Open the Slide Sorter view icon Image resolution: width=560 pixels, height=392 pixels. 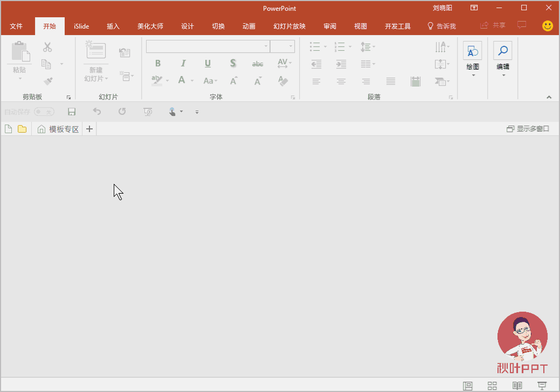click(x=492, y=386)
